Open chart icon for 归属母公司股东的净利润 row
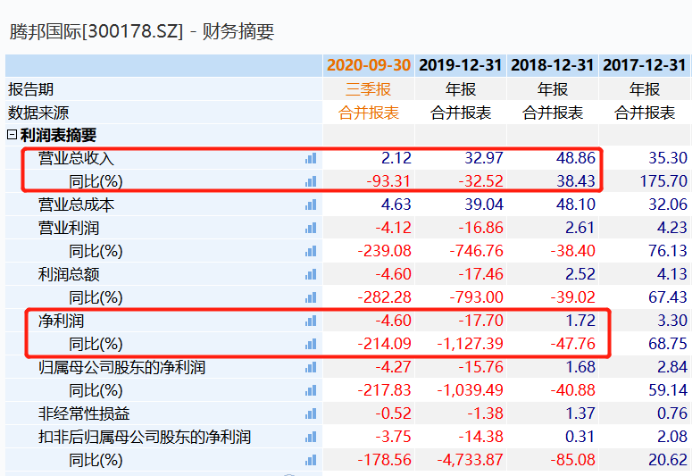 pyautogui.click(x=311, y=367)
